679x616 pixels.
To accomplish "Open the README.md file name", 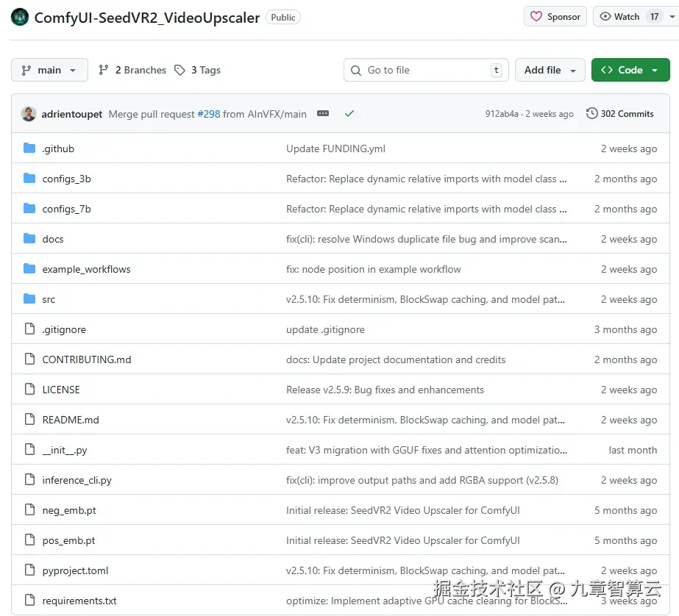I will (x=71, y=420).
